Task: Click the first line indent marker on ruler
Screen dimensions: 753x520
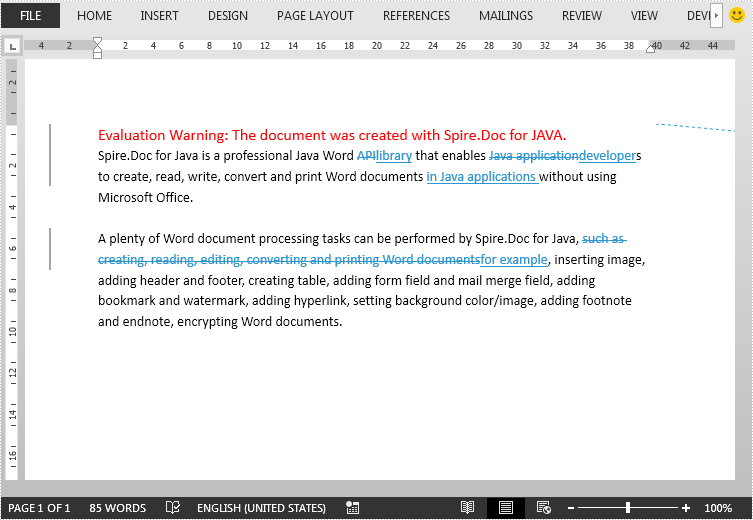Action: point(97,41)
